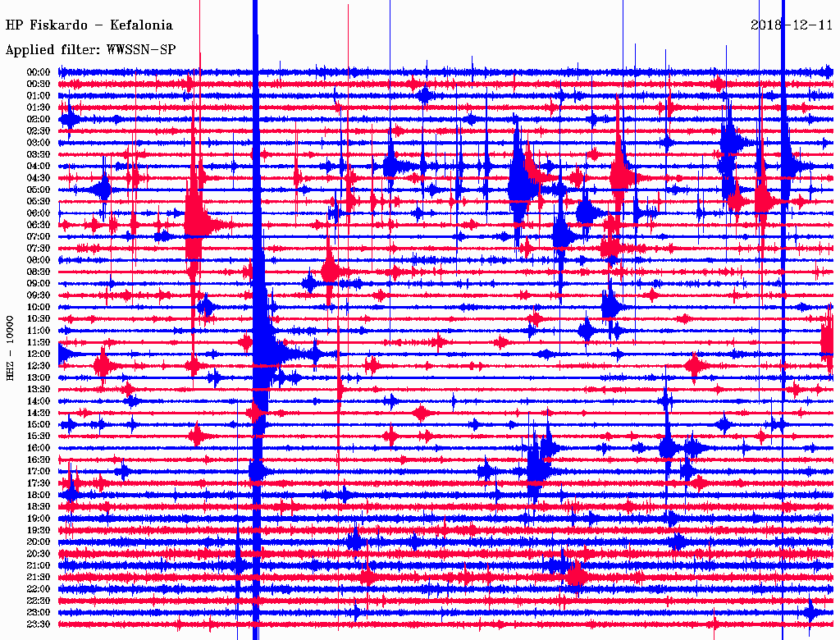
Task: Select the 21:00 time label
Action: [x=39, y=565]
